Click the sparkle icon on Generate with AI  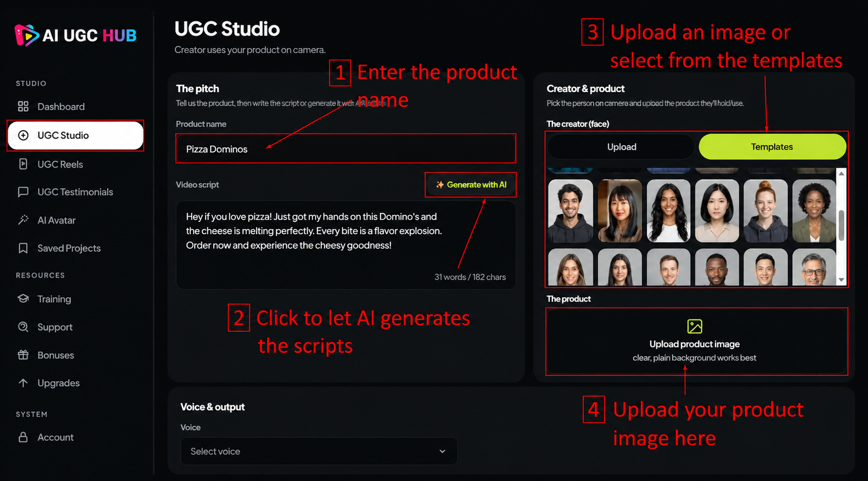[x=440, y=184]
